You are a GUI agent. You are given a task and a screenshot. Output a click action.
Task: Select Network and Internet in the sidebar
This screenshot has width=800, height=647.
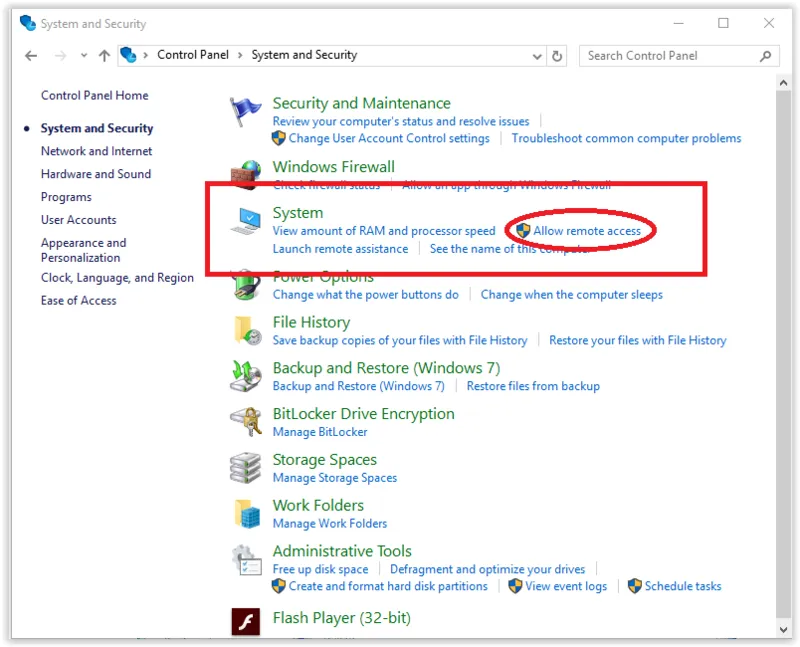click(96, 151)
